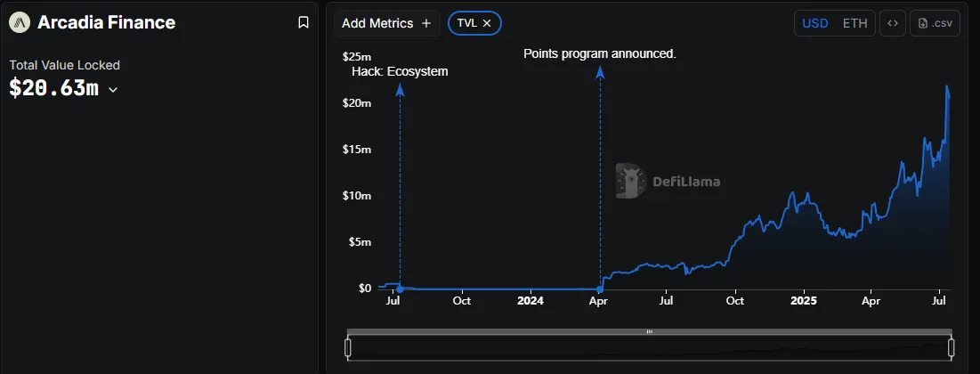
Task: Open the embed code icon
Action: coord(893,23)
